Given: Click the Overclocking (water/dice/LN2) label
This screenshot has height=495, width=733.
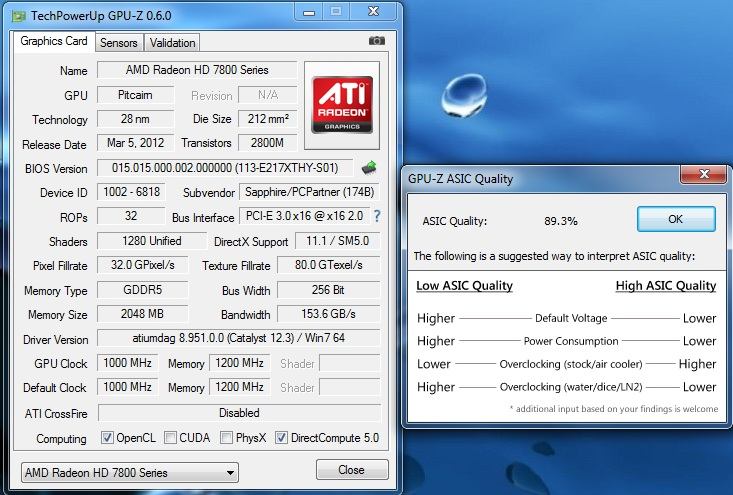Looking at the screenshot, I should (x=571, y=387).
